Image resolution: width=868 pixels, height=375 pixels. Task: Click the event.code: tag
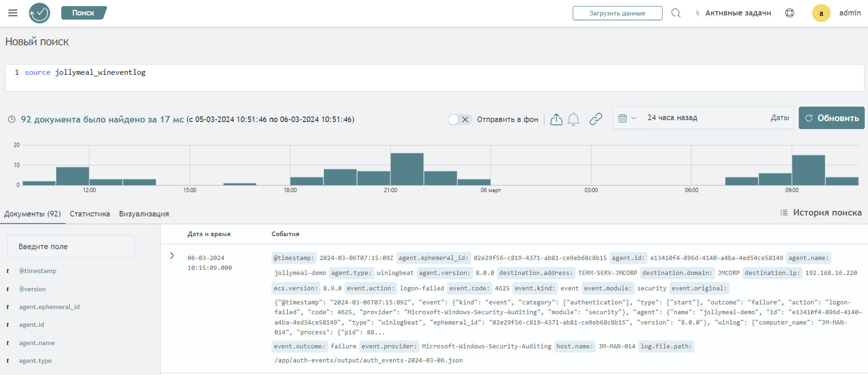[469, 288]
